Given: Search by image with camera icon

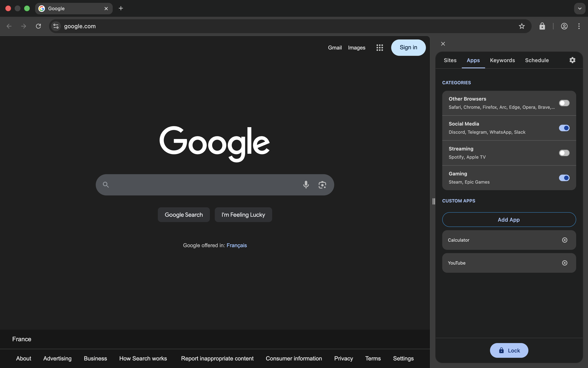Looking at the screenshot, I should click(322, 185).
